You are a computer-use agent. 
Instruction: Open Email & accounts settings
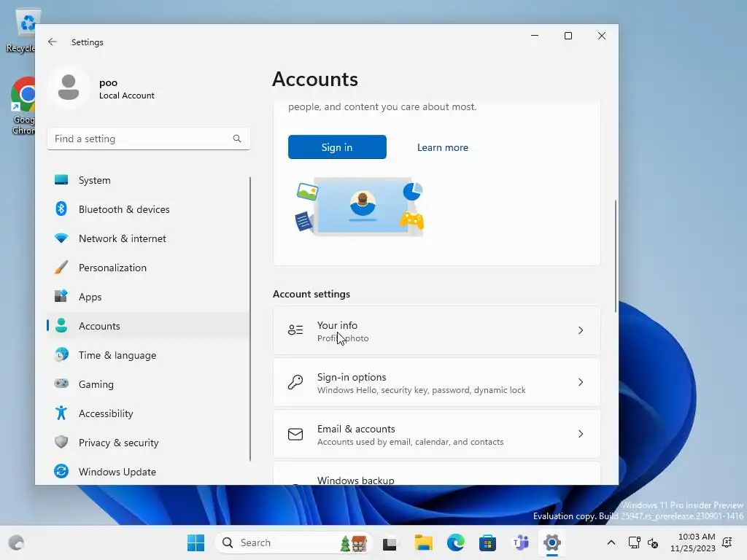tap(437, 435)
